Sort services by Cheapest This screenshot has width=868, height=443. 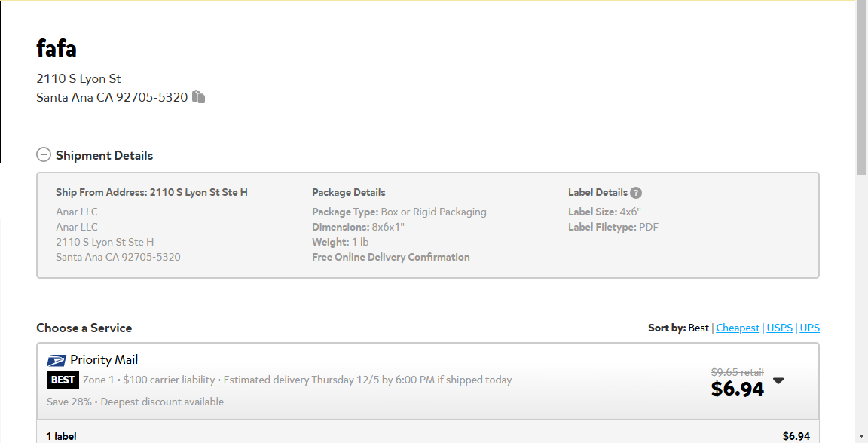[738, 328]
